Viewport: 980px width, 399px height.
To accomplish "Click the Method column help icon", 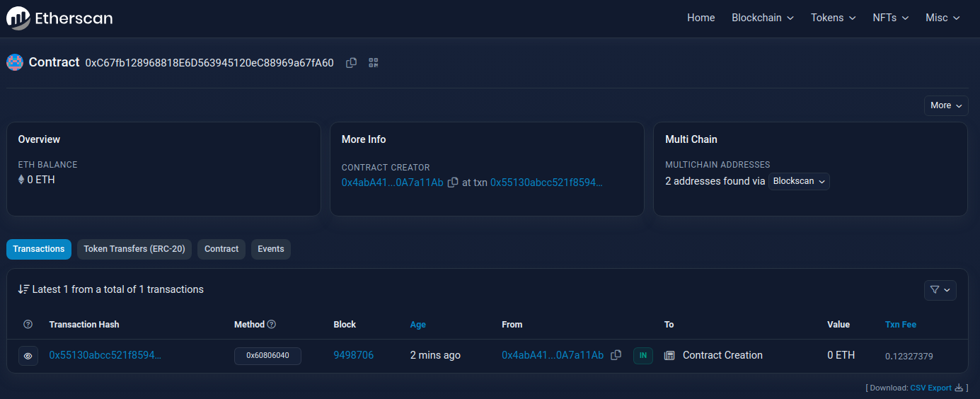I will pos(272,325).
